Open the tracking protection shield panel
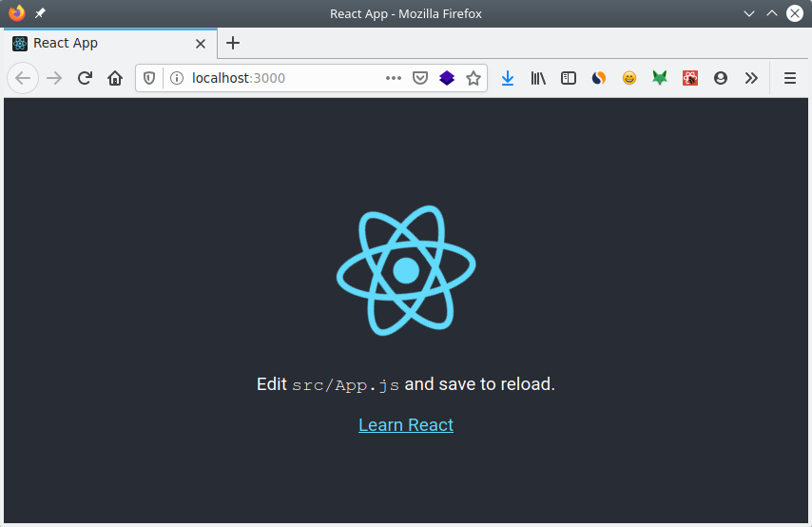Image resolution: width=812 pixels, height=527 pixels. pyautogui.click(x=149, y=78)
